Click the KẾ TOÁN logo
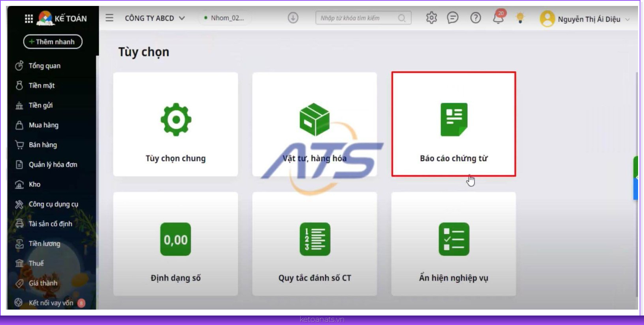 point(62,18)
